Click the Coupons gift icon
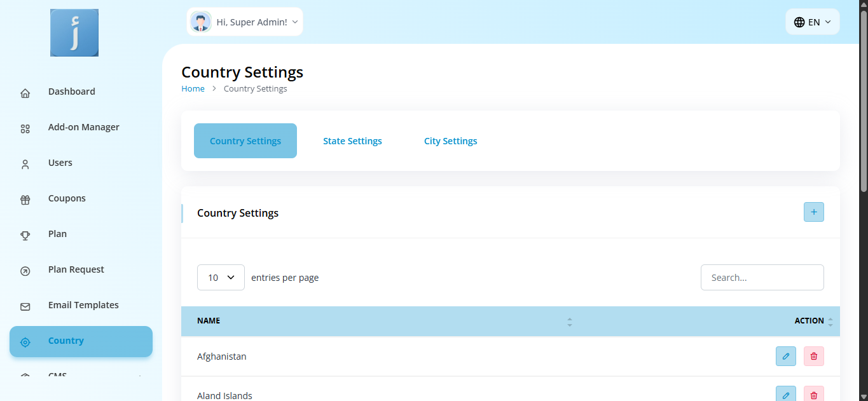 point(25,200)
